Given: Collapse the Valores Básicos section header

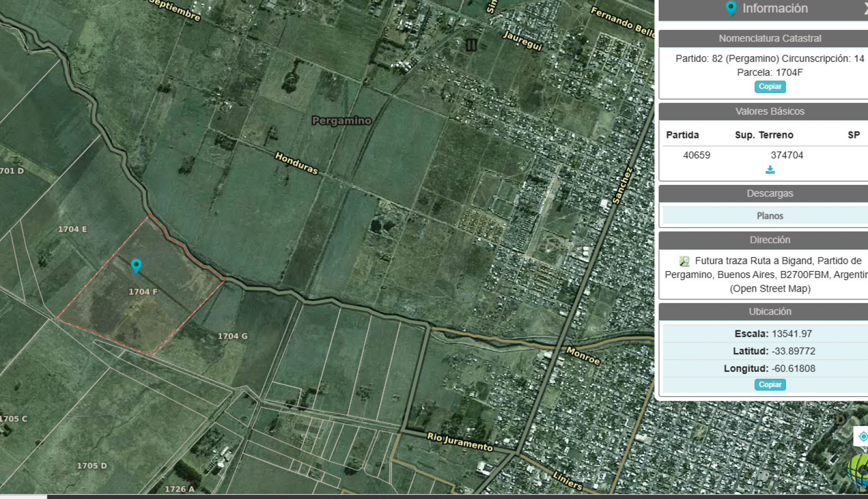Looking at the screenshot, I should tap(770, 111).
